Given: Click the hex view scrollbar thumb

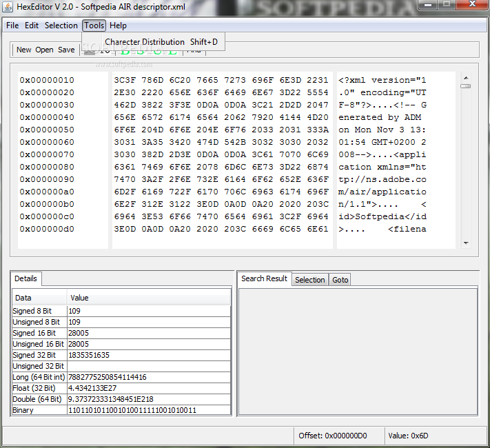Looking at the screenshot, I should coord(466,86).
